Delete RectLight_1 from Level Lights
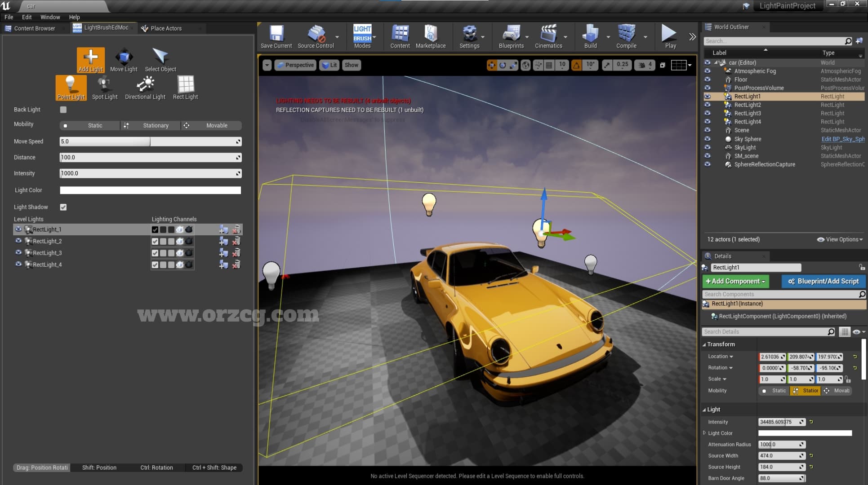 tap(236, 229)
